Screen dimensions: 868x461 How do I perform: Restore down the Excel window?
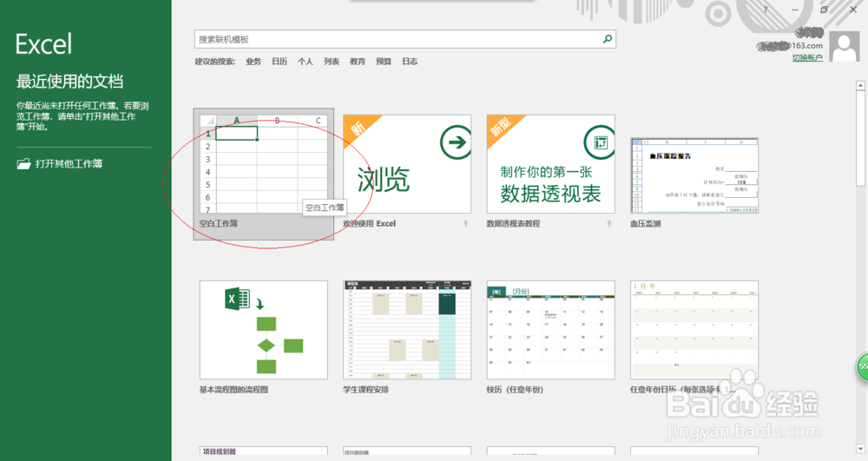point(824,10)
